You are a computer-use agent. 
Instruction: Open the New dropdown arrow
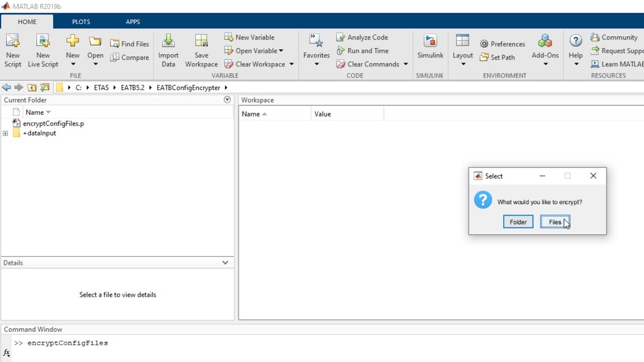[x=72, y=64]
